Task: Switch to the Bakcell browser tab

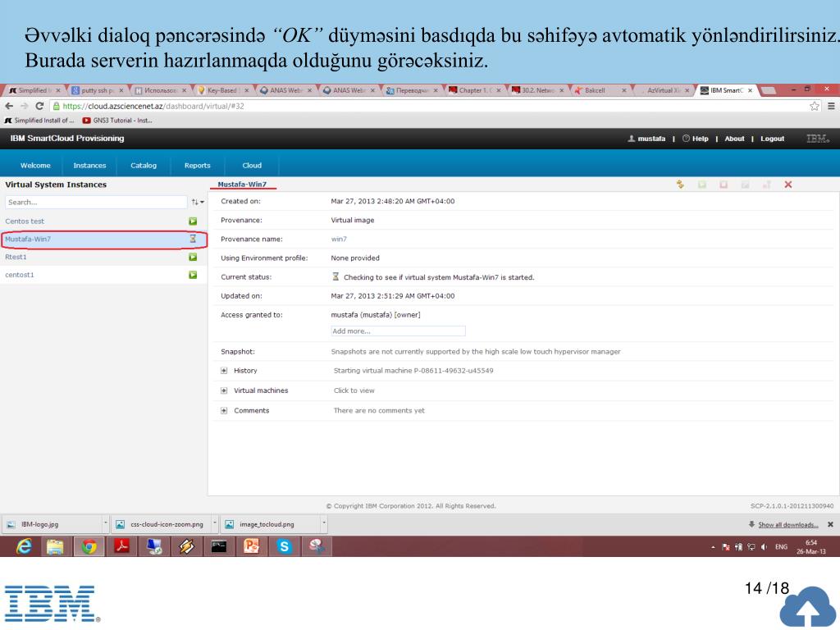Action: coord(601,90)
